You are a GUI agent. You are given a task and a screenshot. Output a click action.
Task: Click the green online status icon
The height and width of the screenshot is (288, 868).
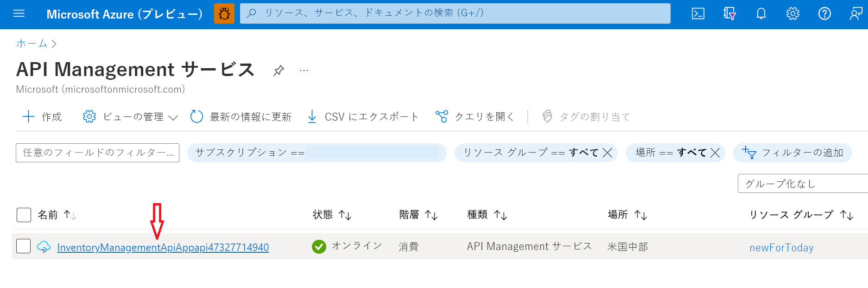tap(319, 246)
